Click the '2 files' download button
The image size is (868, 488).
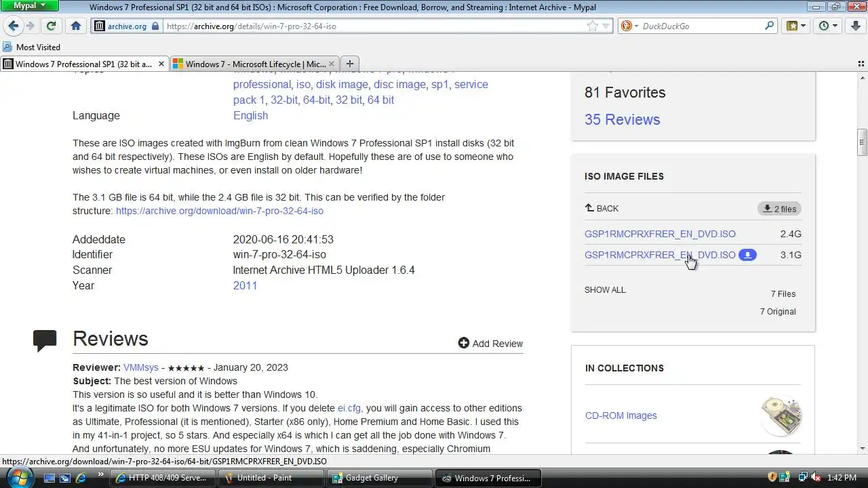click(779, 209)
